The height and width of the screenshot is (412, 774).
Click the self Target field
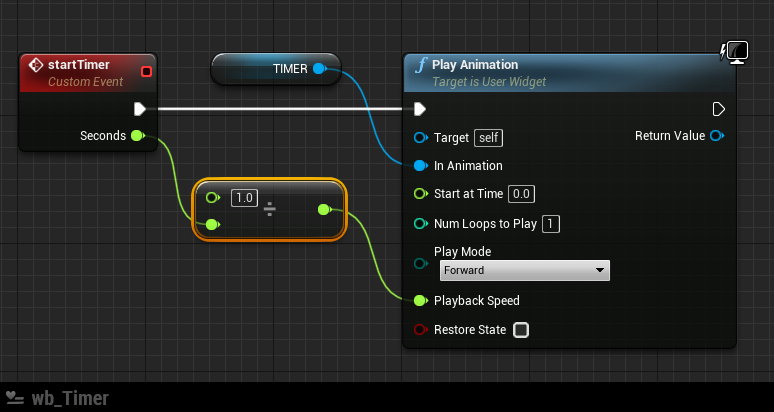point(488,138)
